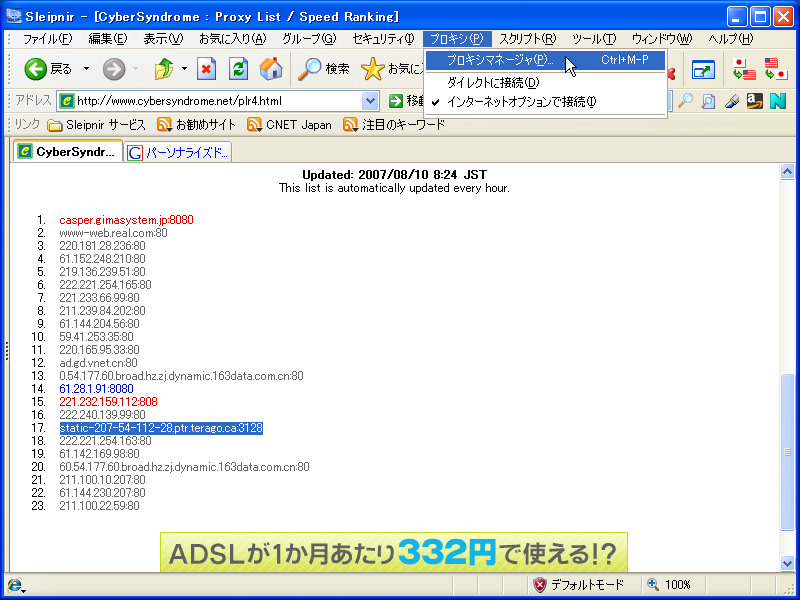This screenshot has width=800, height=600.
Task: Click the gray Forward arrow button
Action: click(x=114, y=69)
